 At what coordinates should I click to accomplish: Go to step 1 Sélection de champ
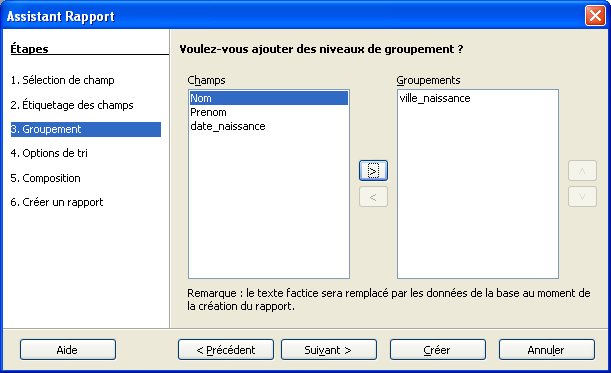62,80
